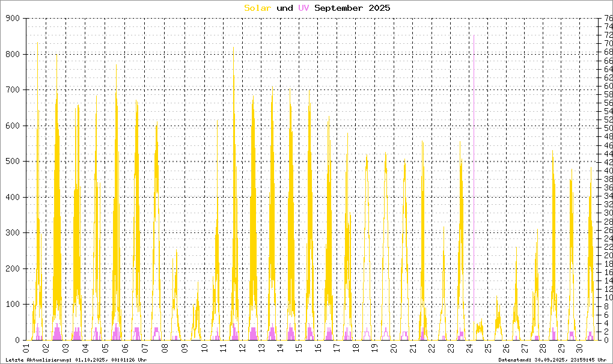Click the day 08 label on the x-axis
This screenshot has height=364, width=613.
coord(163,348)
